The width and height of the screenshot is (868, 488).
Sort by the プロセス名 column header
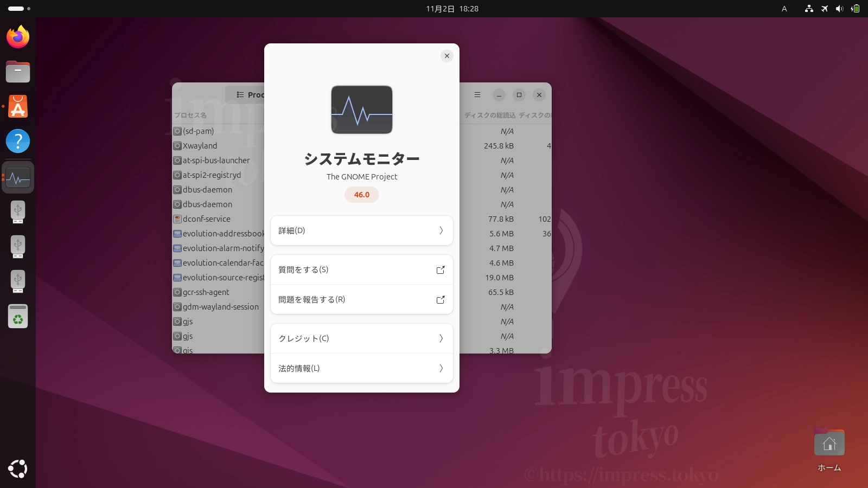click(190, 115)
